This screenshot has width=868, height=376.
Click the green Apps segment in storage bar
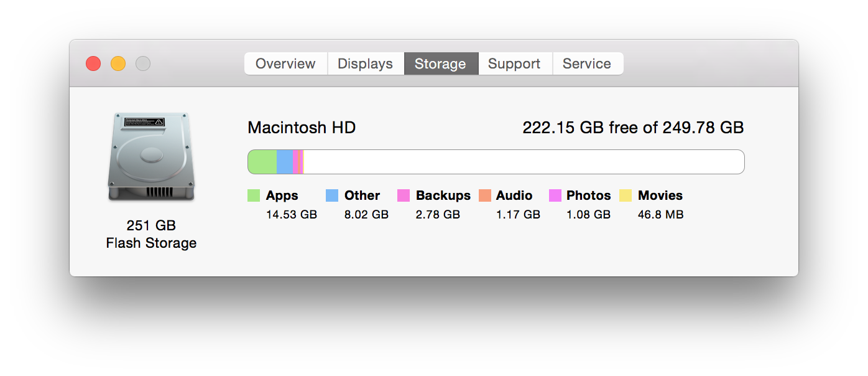click(262, 162)
